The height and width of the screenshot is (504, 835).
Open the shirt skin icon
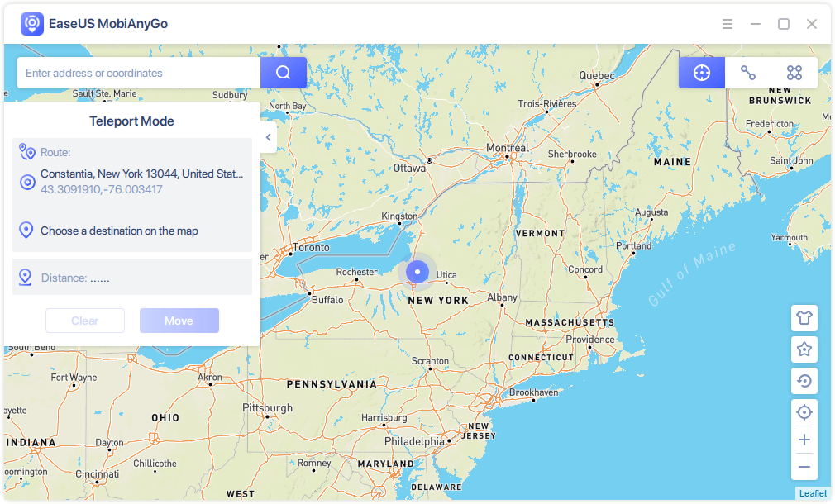(804, 318)
